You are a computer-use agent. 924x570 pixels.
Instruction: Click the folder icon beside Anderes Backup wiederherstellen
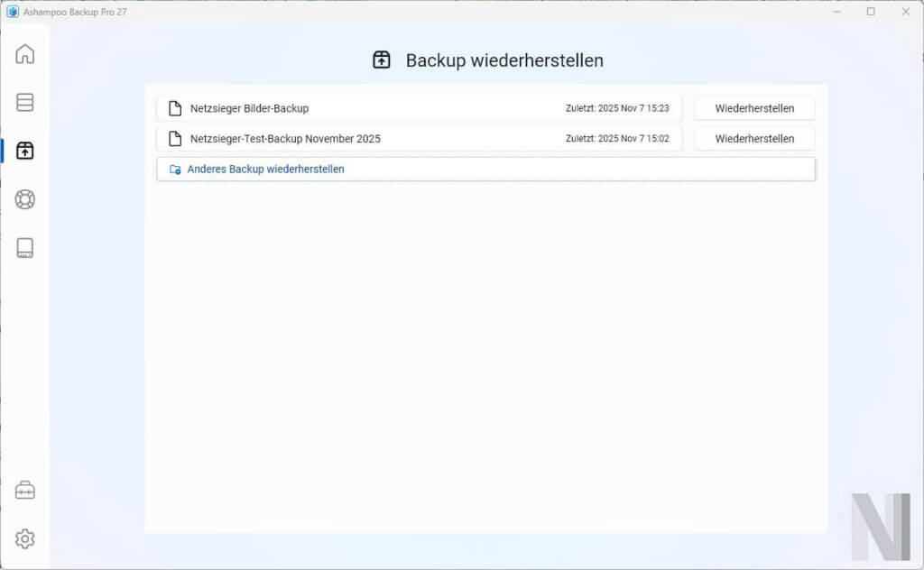(175, 169)
